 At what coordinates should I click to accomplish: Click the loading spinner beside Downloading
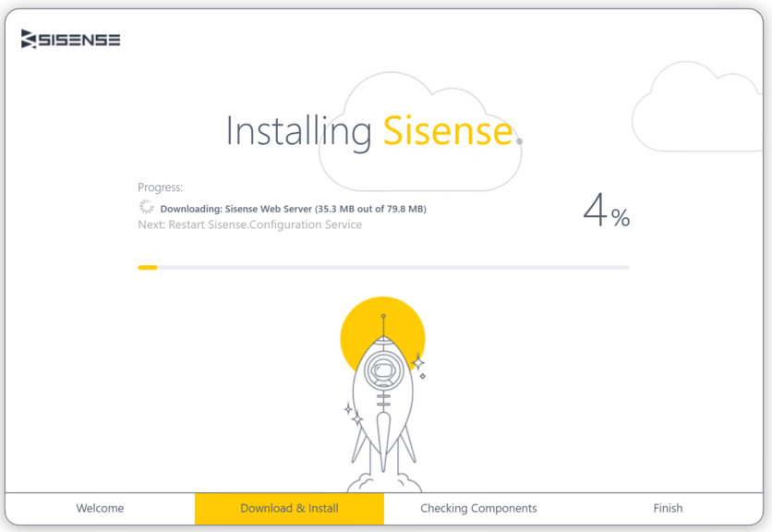(147, 207)
